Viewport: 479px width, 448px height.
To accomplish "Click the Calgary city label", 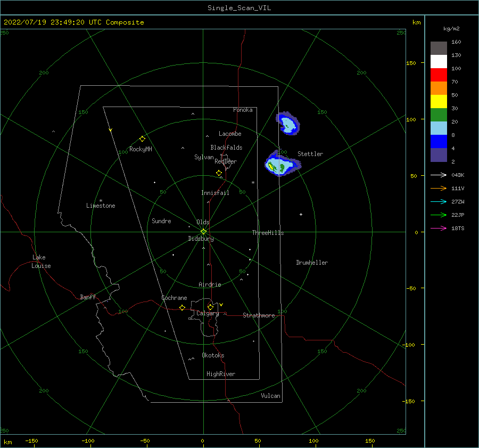I will [x=208, y=313].
